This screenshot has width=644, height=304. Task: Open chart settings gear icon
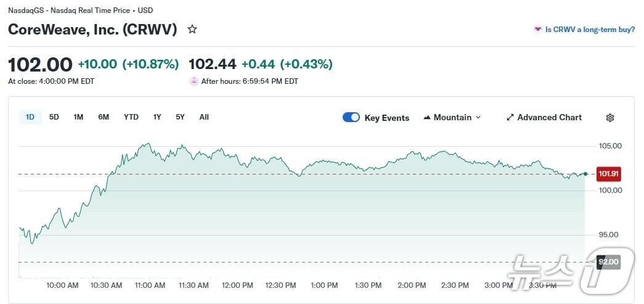[x=610, y=118]
